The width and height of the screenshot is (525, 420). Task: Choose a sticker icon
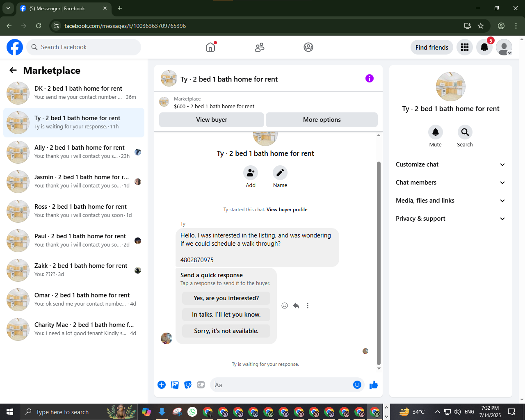click(x=188, y=385)
